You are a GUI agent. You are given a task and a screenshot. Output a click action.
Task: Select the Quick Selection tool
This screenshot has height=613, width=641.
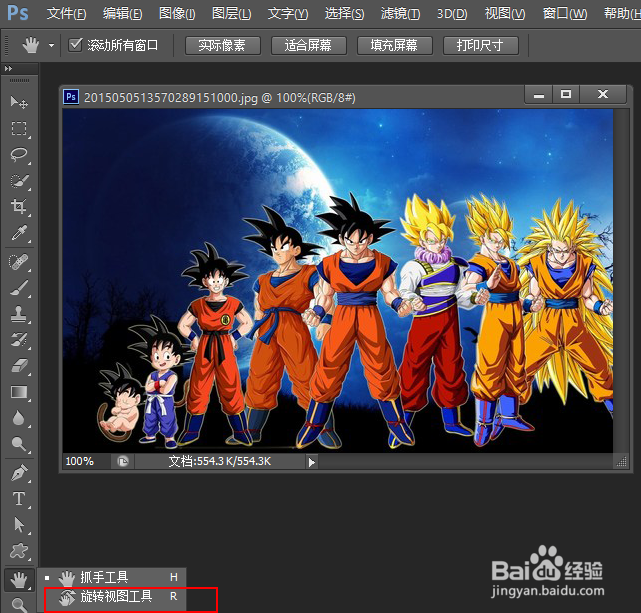point(19,181)
